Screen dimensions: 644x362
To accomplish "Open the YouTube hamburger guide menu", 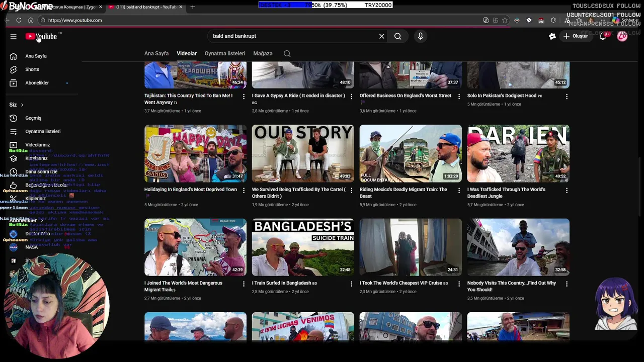I will pyautogui.click(x=14, y=36).
